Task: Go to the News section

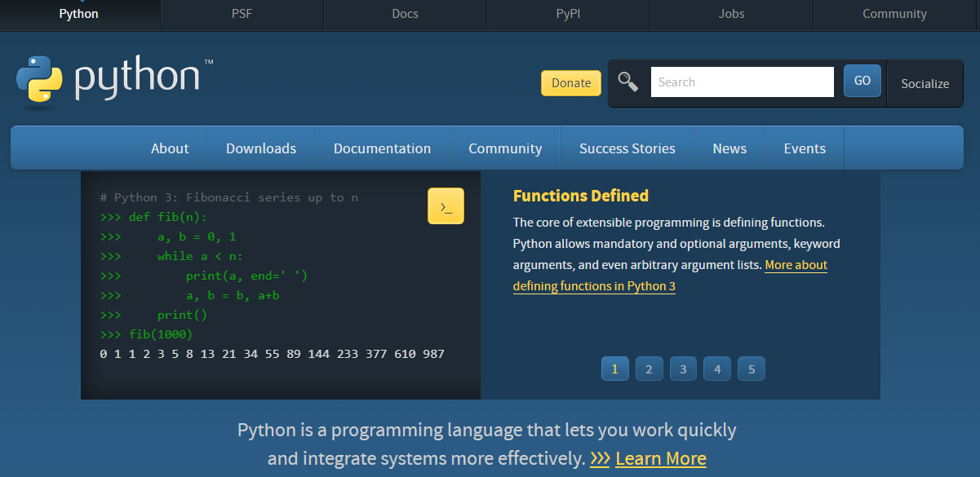Action: (x=729, y=148)
